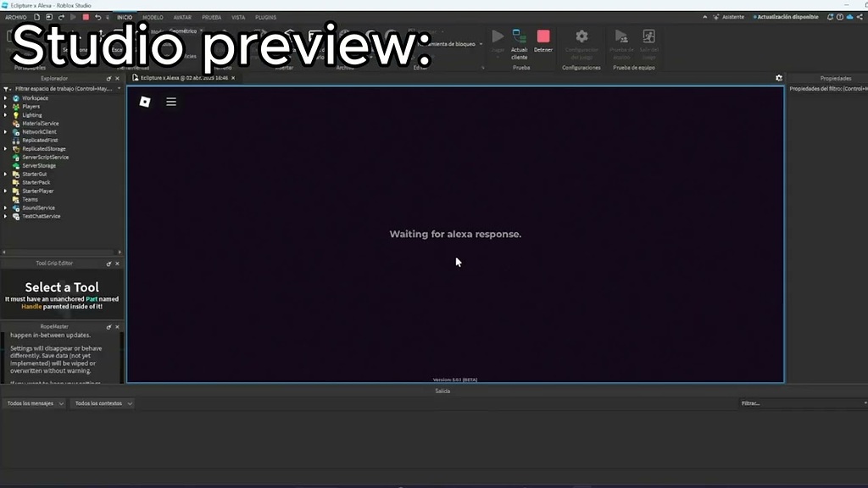Open the explorer filter dropdown arrow
Image resolution: width=868 pixels, height=488 pixels.
119,88
